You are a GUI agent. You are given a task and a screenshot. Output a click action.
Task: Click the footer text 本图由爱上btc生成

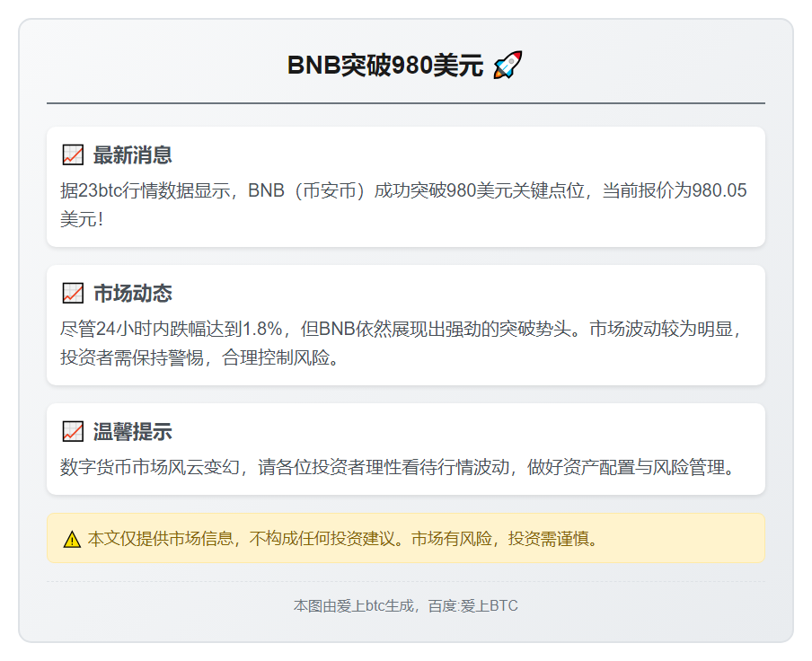[x=405, y=605]
